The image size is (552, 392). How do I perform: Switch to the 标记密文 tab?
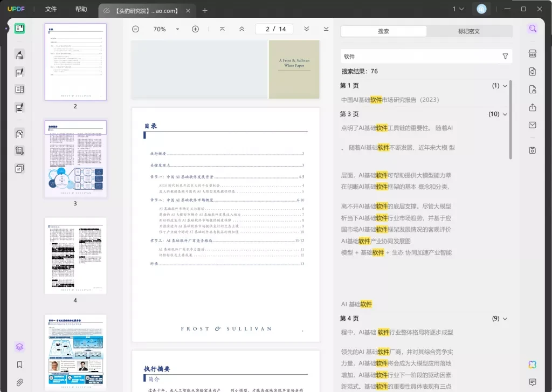click(x=470, y=31)
